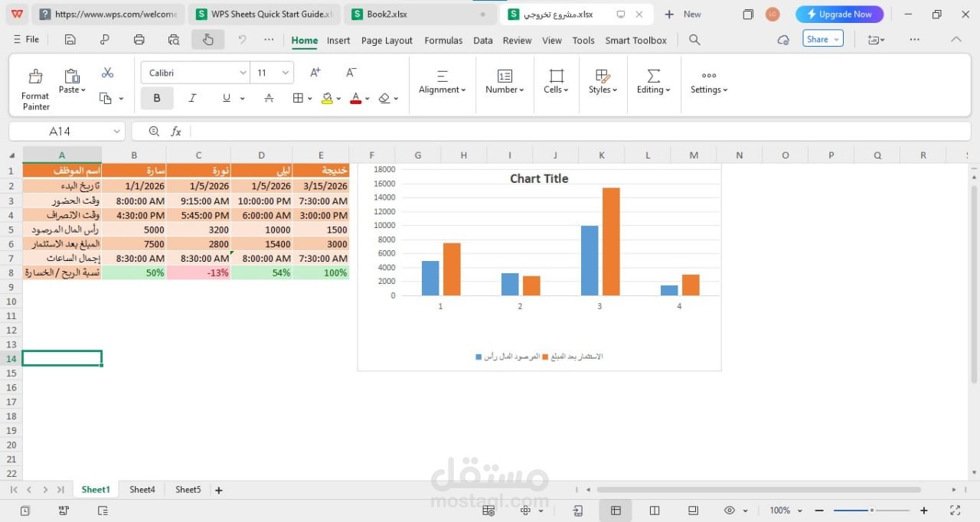980x522 pixels.
Task: Open the Formulas ribbon tab
Action: [443, 41]
